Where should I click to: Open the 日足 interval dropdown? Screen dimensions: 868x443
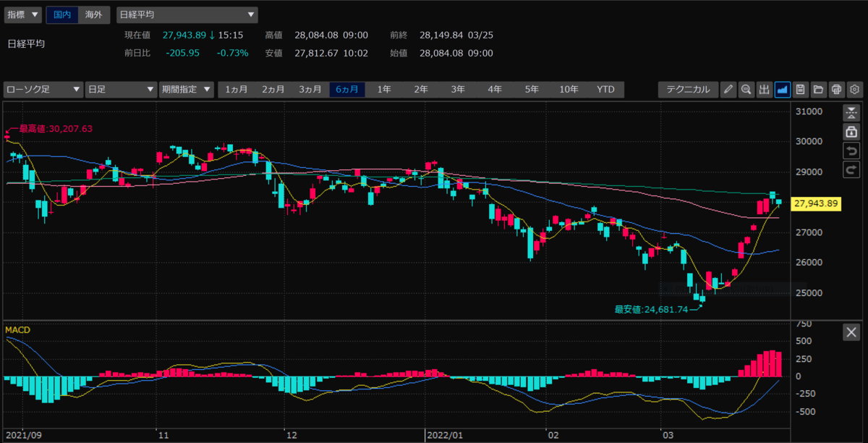pyautogui.click(x=121, y=90)
